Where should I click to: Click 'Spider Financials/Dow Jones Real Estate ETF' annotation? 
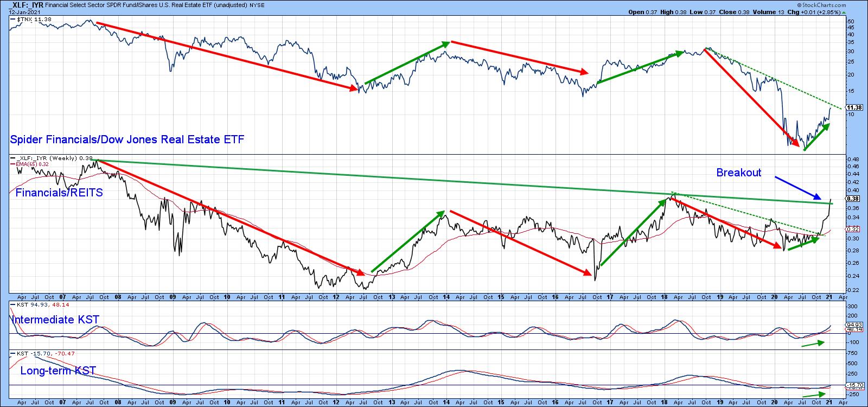pyautogui.click(x=127, y=140)
